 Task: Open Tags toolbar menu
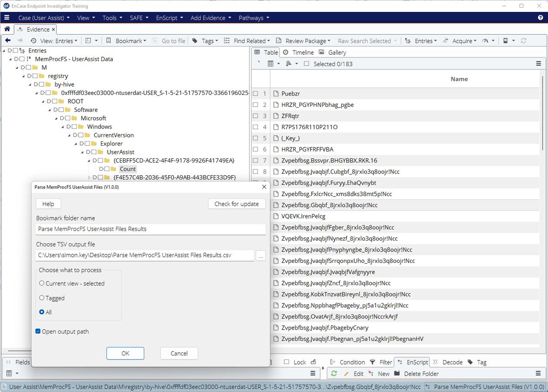pos(205,41)
